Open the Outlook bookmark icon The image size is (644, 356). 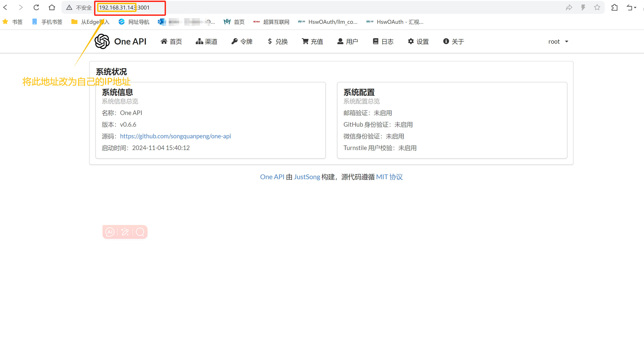[162, 22]
